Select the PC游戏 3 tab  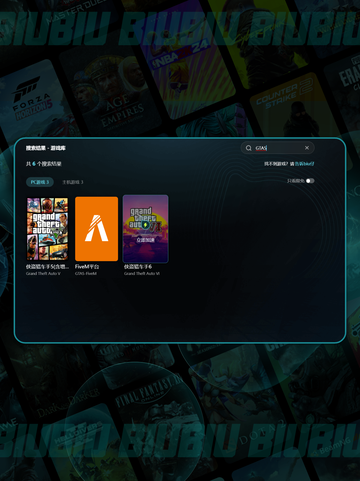tap(40, 182)
